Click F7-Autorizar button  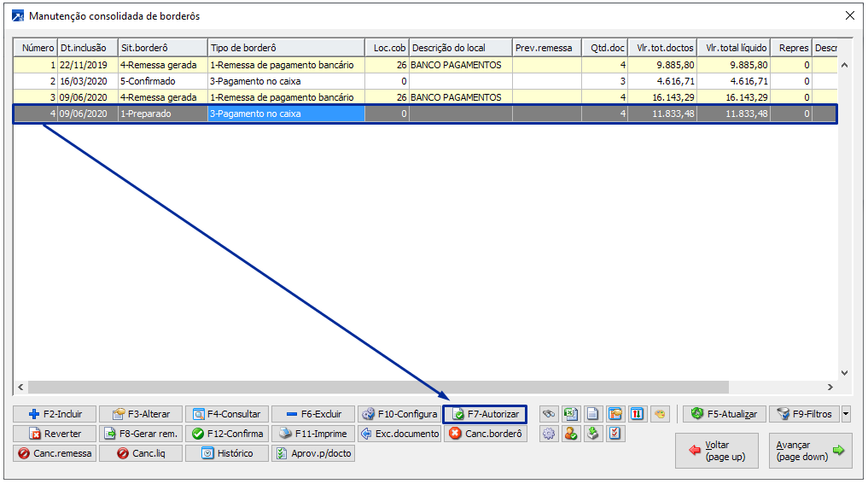[x=485, y=414]
